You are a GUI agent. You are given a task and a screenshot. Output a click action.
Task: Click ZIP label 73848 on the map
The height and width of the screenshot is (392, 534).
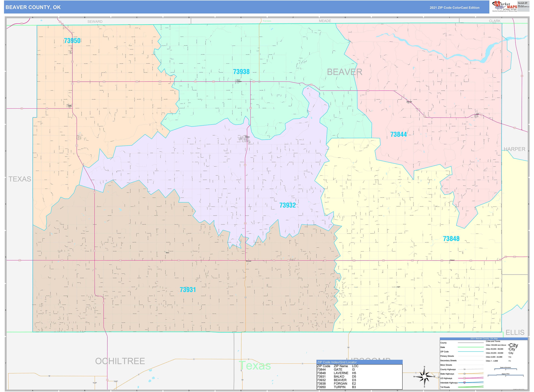tap(451, 239)
